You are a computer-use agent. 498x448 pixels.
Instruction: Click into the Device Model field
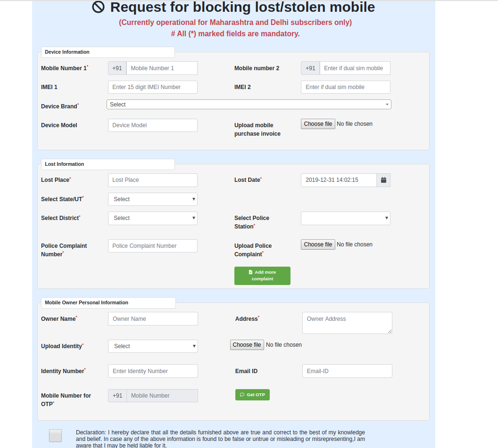(x=153, y=125)
